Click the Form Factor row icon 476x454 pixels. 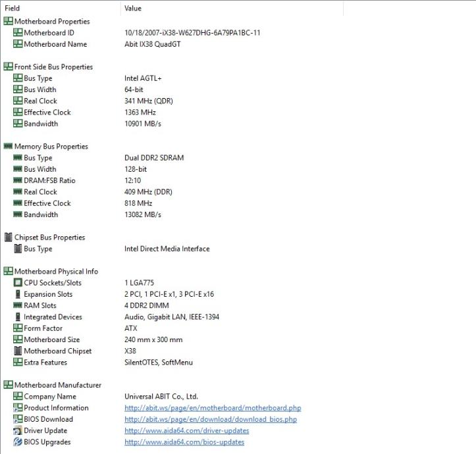tap(18, 328)
